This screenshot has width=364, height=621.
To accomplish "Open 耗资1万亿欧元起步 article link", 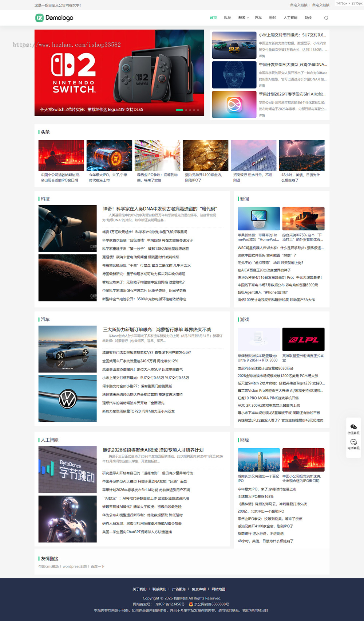I will 145,232.
